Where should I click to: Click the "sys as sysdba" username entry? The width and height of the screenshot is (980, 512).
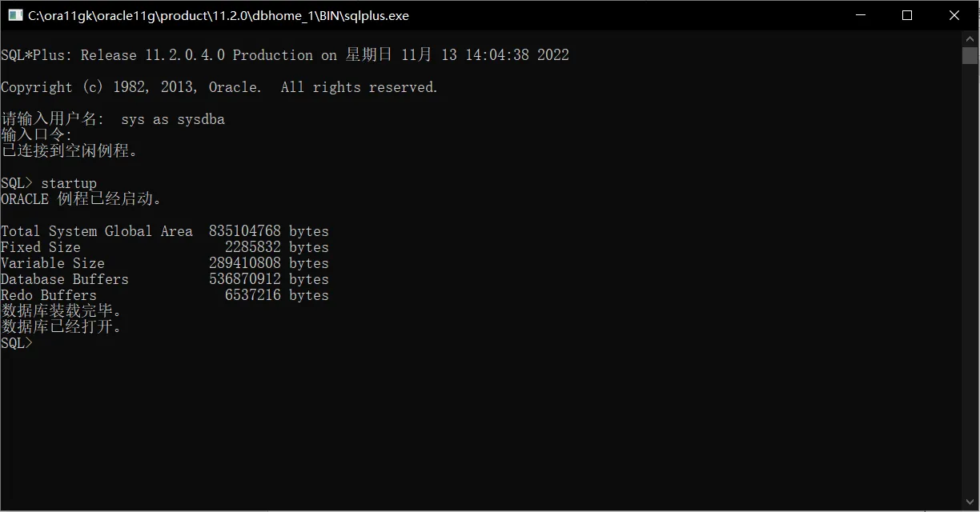pyautogui.click(x=173, y=119)
